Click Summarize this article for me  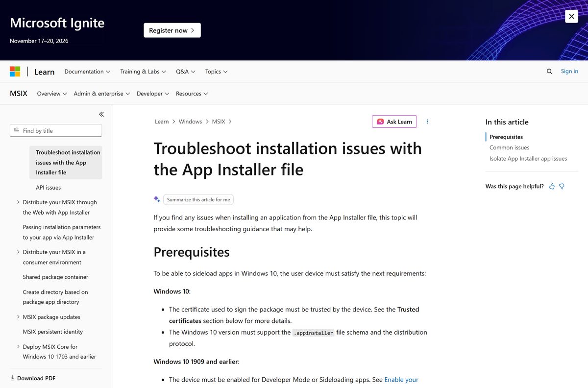(x=198, y=199)
